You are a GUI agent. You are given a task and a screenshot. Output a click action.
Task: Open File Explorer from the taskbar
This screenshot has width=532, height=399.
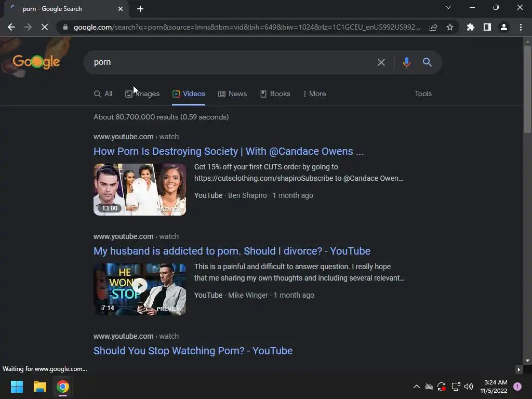point(39,387)
